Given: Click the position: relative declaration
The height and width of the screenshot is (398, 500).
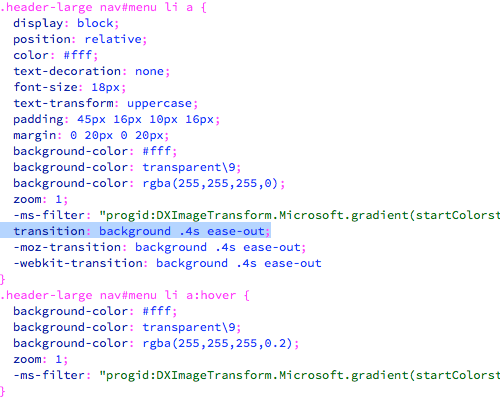Looking at the screenshot, I should pos(80,39).
